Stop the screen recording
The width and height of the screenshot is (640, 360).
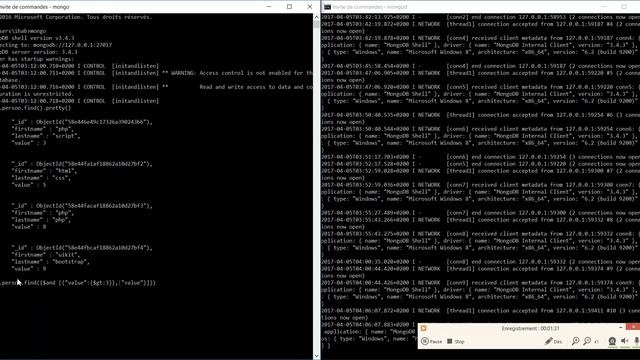456,341
